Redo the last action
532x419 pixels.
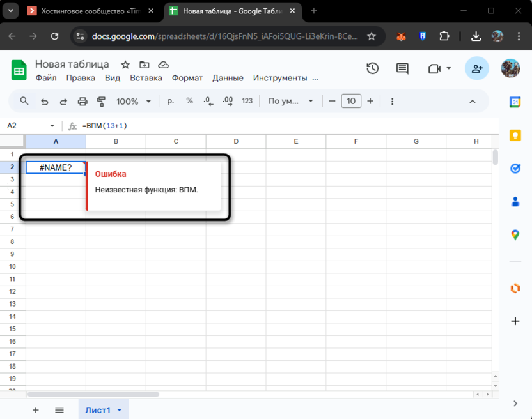coord(63,102)
